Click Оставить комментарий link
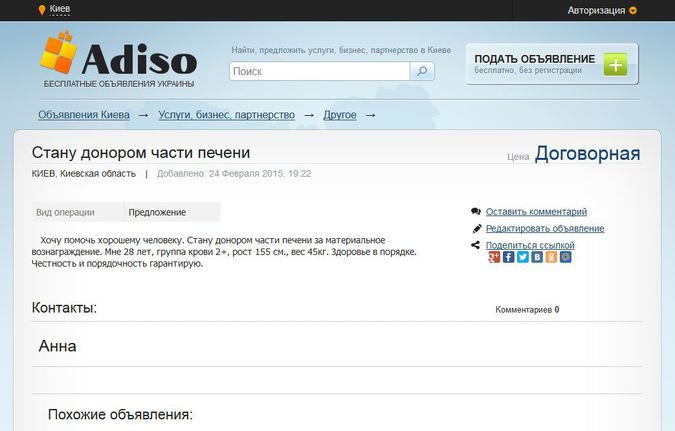The image size is (675, 431). (536, 212)
